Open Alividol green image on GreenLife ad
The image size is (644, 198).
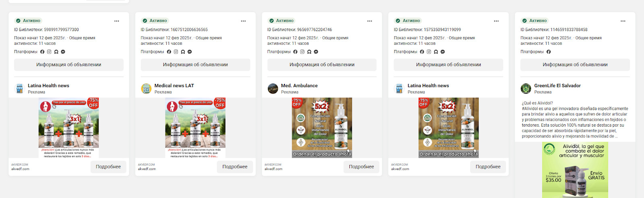click(x=575, y=170)
